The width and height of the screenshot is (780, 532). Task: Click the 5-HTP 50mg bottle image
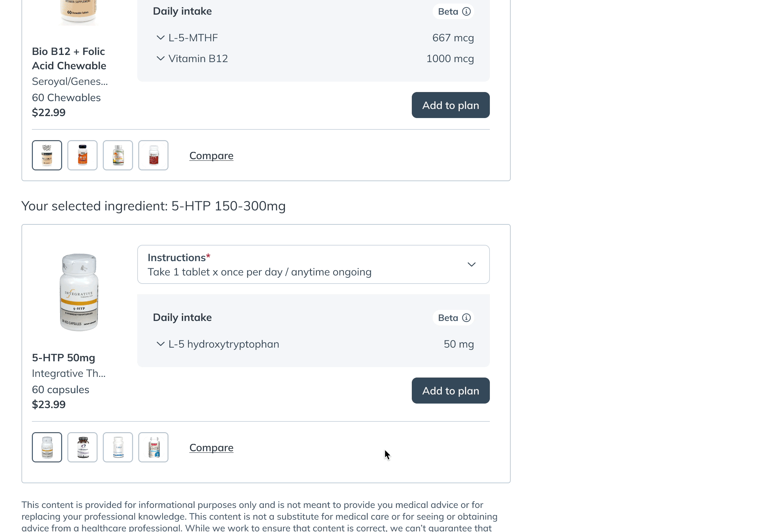[79, 292]
